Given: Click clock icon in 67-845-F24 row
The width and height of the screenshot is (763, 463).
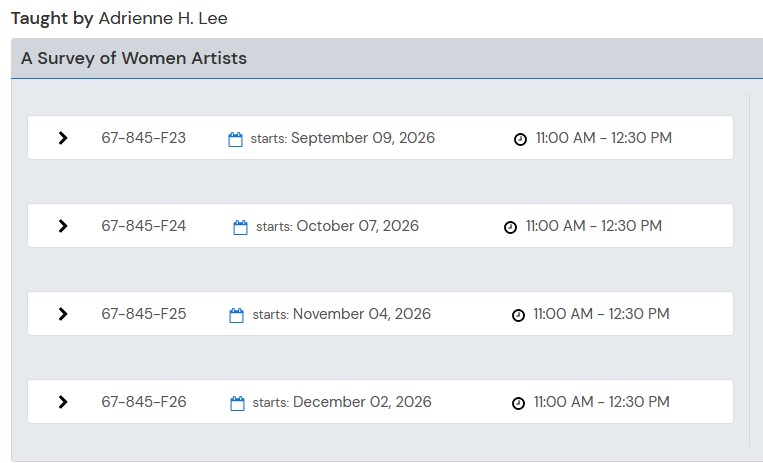Looking at the screenshot, I should [510, 227].
